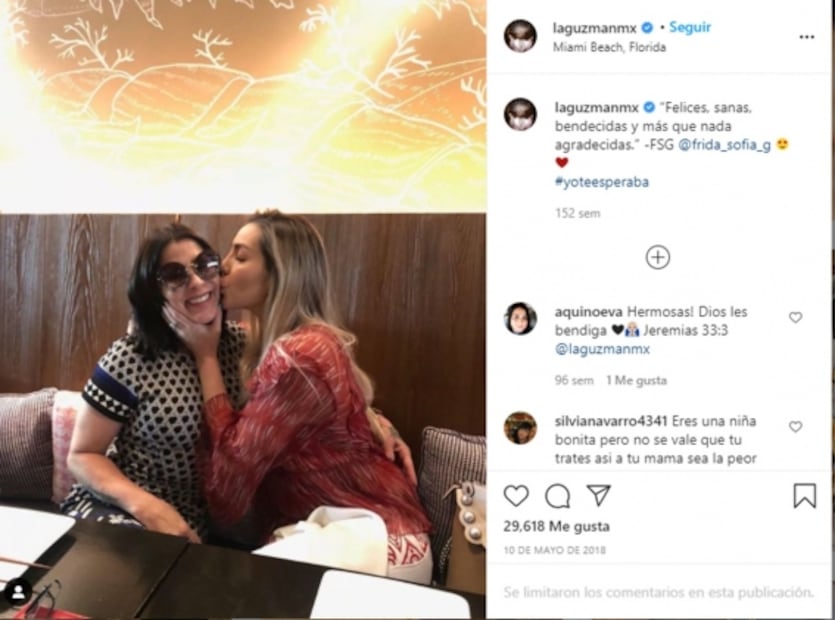Like the silvianavarro4341 comment heart
Image resolution: width=835 pixels, height=620 pixels.
tap(796, 427)
